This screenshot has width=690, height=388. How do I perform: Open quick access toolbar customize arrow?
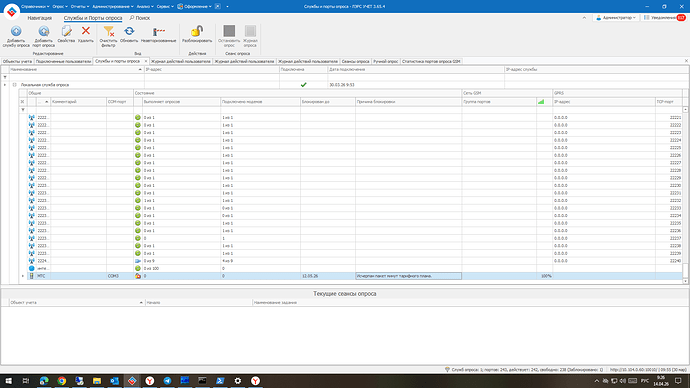(x=228, y=7)
